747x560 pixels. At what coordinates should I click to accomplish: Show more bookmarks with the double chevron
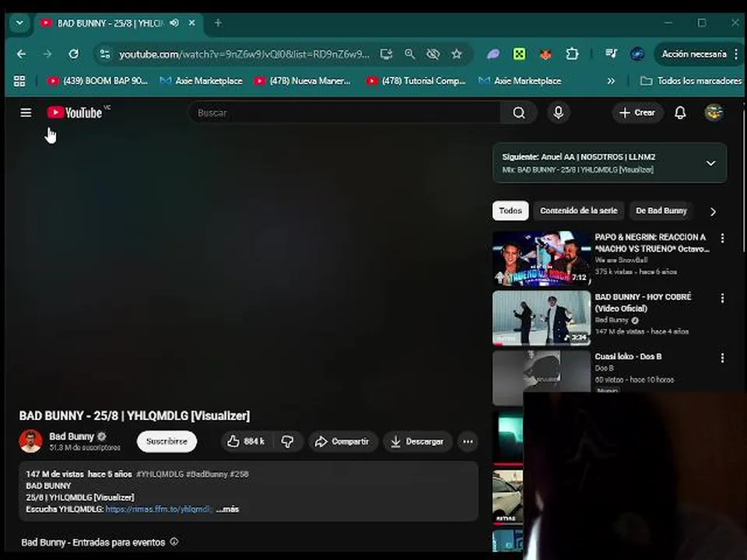(611, 81)
